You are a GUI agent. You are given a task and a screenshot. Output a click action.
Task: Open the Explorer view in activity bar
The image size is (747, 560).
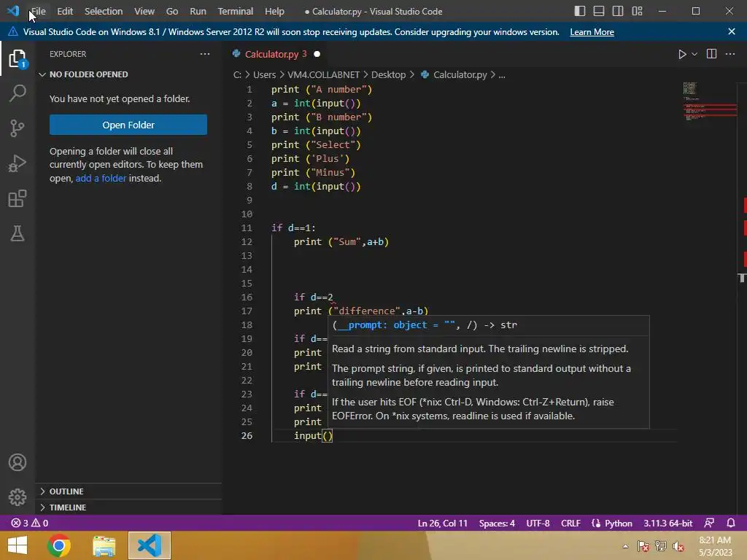18,58
